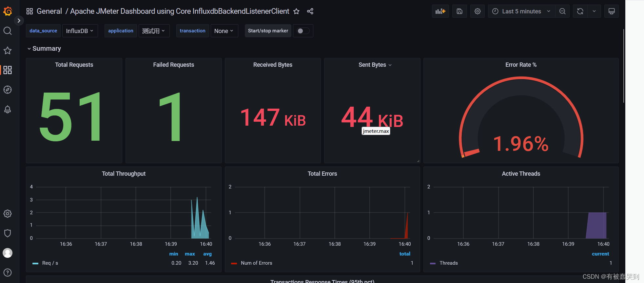644x283 pixels.
Task: Star this dashboard as favorite
Action: [296, 11]
